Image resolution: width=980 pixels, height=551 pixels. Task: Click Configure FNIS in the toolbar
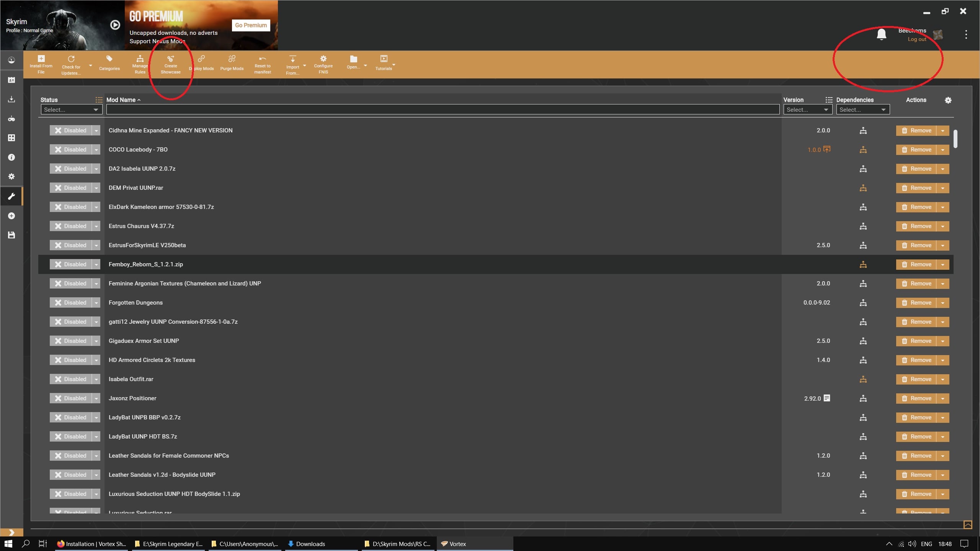click(x=323, y=64)
